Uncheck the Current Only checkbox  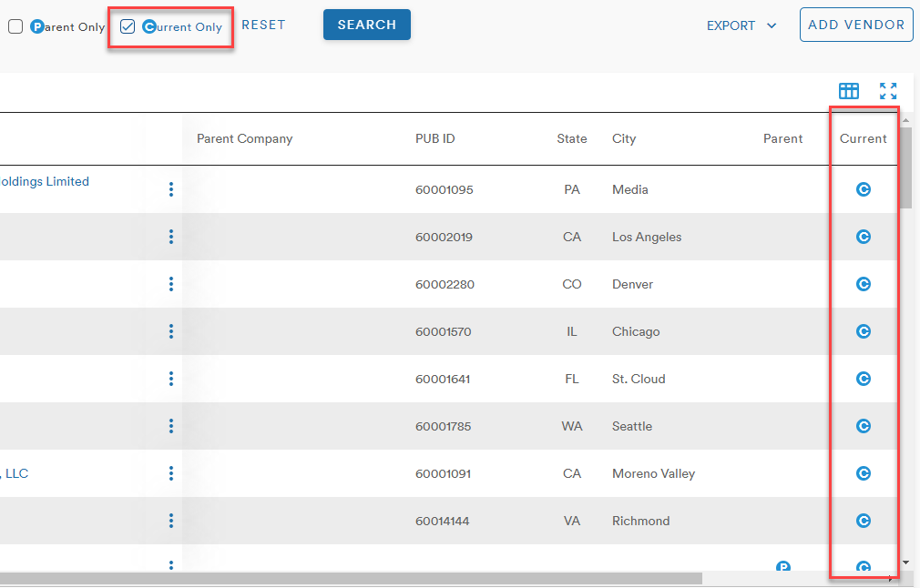128,26
